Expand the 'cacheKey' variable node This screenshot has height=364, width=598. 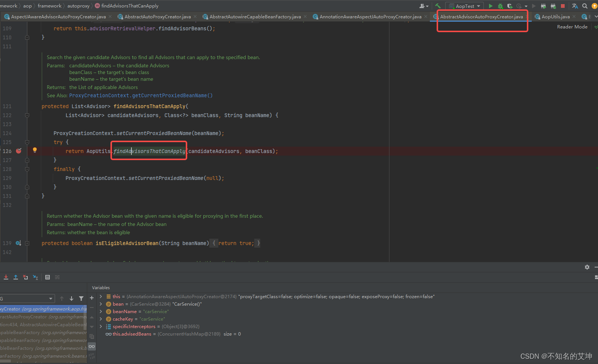101,319
